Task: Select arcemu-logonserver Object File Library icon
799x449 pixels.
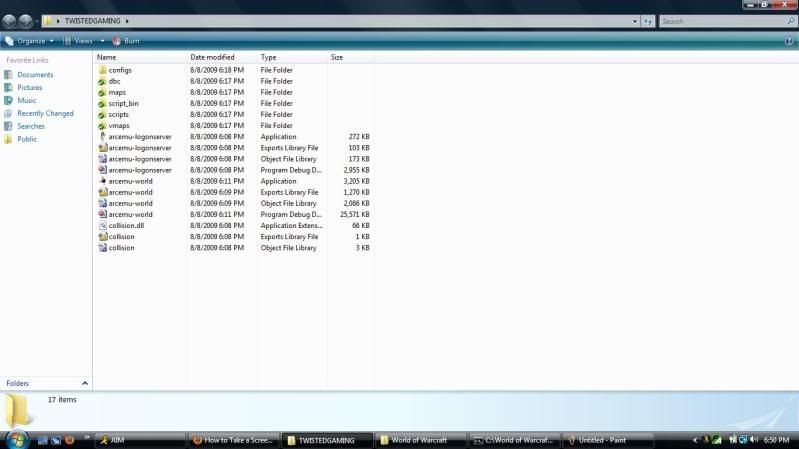Action: (x=102, y=159)
